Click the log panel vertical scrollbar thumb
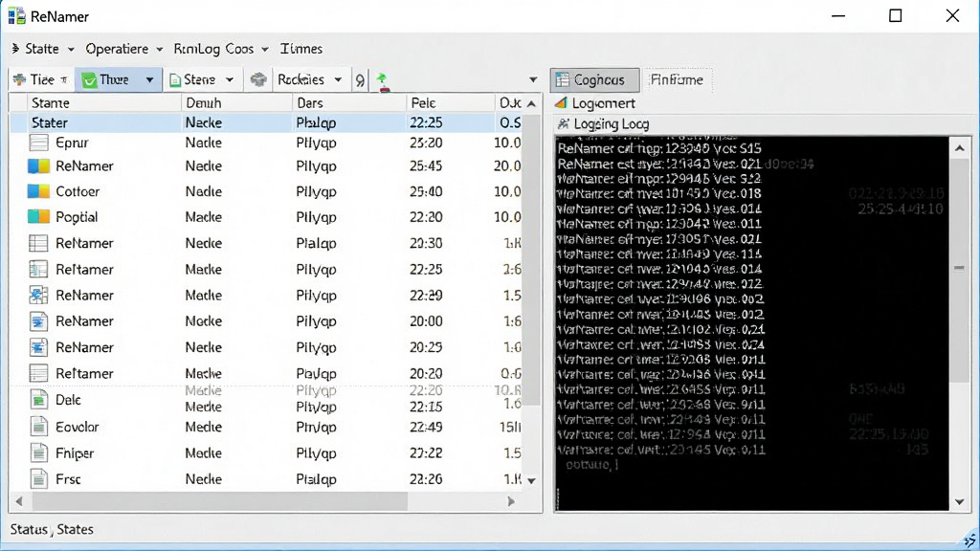This screenshot has height=551, width=980. click(960, 269)
